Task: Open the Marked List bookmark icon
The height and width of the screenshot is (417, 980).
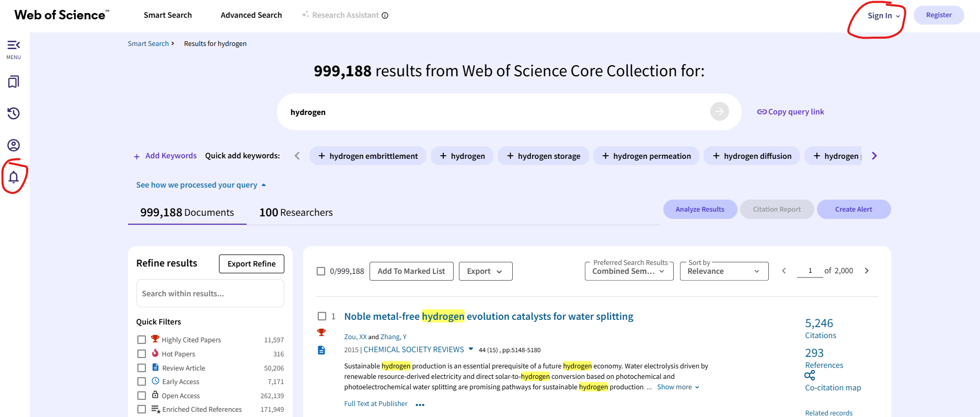Action: coord(14,82)
